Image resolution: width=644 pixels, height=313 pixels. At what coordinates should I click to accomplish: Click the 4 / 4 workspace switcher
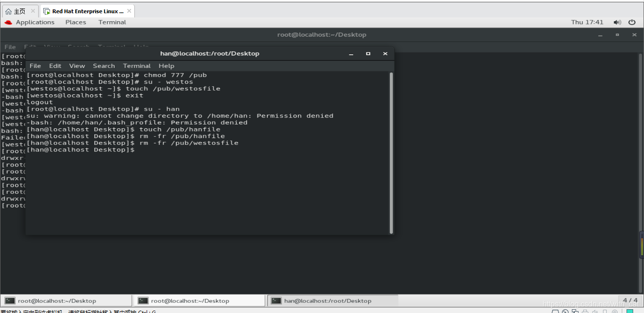point(630,300)
